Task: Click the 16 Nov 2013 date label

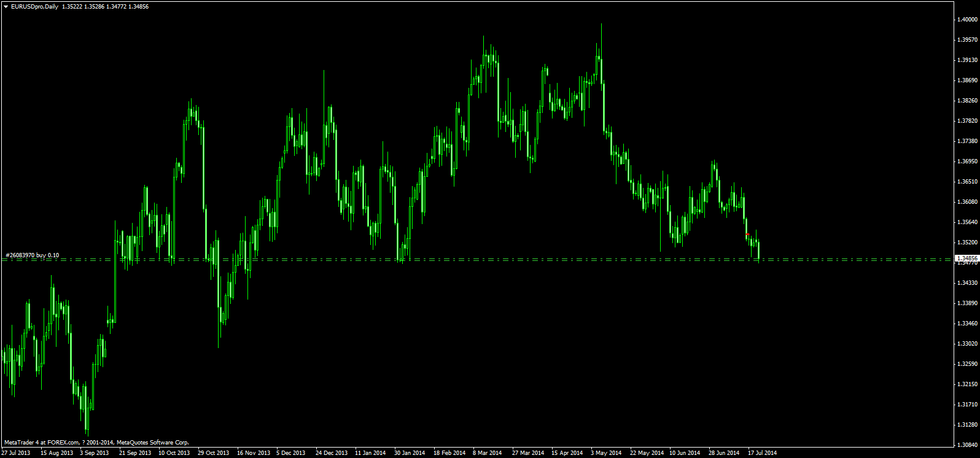Action: (x=254, y=453)
